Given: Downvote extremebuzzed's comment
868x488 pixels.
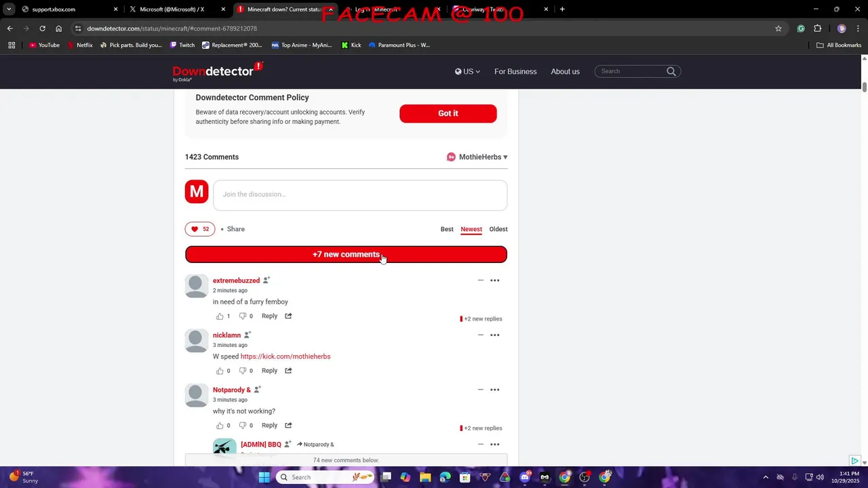Looking at the screenshot, I should [x=242, y=316].
